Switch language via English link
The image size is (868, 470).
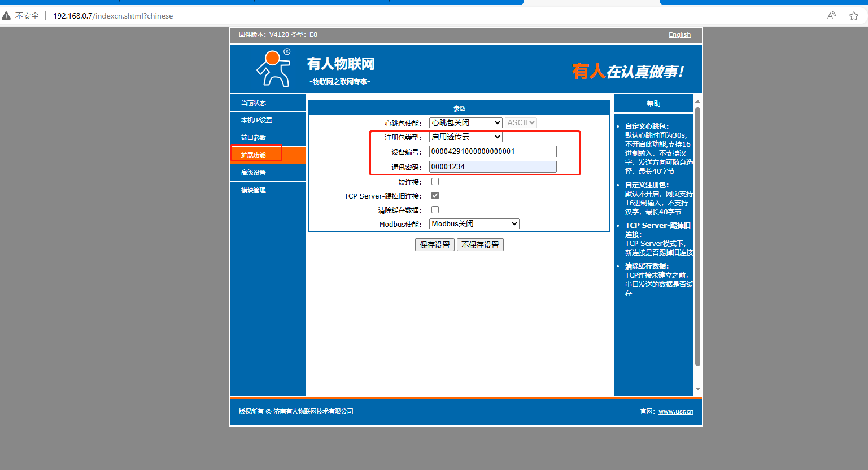tap(679, 34)
